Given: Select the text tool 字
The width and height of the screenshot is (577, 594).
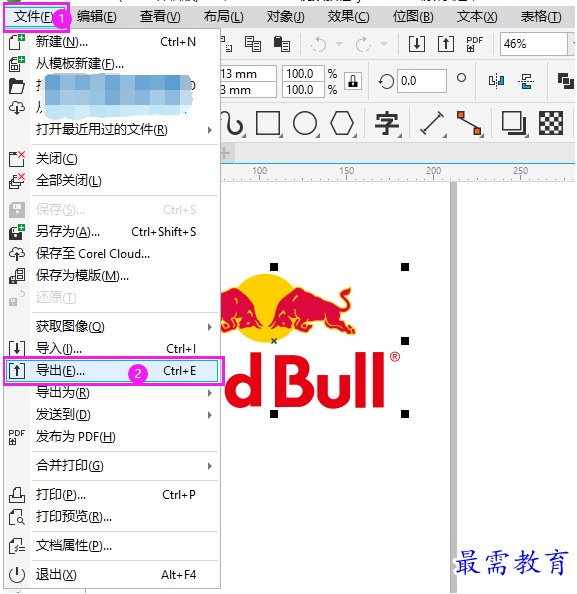Looking at the screenshot, I should (387, 123).
